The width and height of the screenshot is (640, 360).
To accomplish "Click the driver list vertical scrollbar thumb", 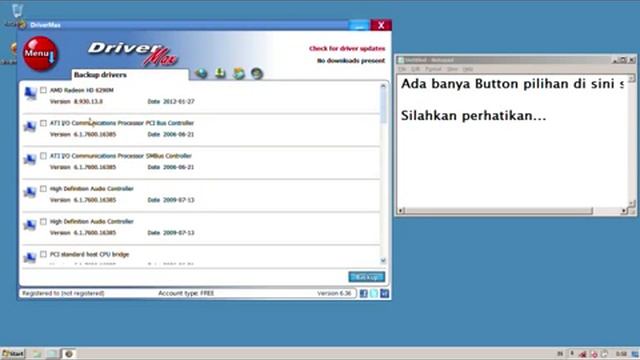I will (x=383, y=106).
